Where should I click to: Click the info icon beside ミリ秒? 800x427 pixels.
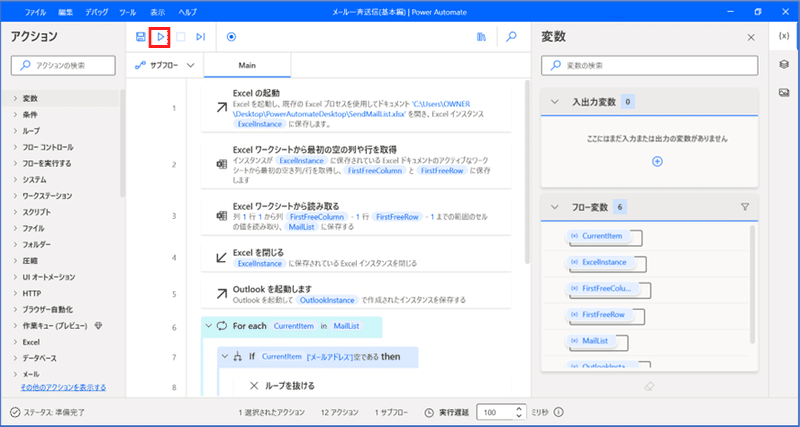point(559,412)
